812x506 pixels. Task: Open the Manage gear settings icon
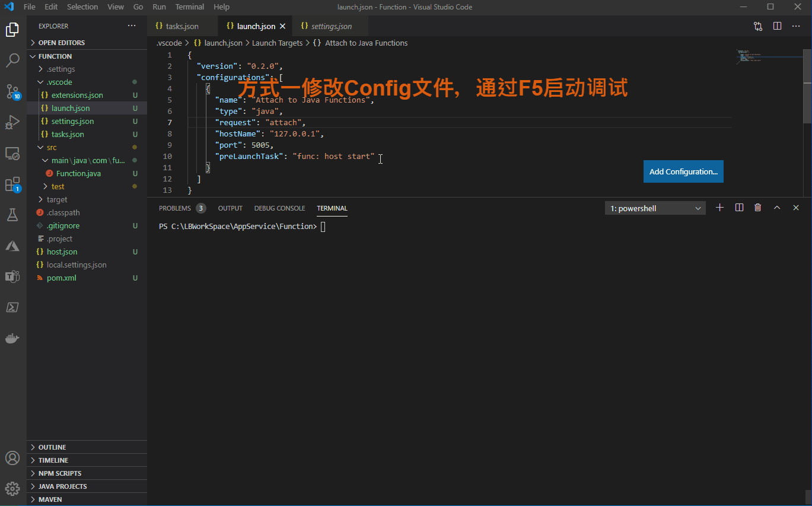click(x=12, y=489)
